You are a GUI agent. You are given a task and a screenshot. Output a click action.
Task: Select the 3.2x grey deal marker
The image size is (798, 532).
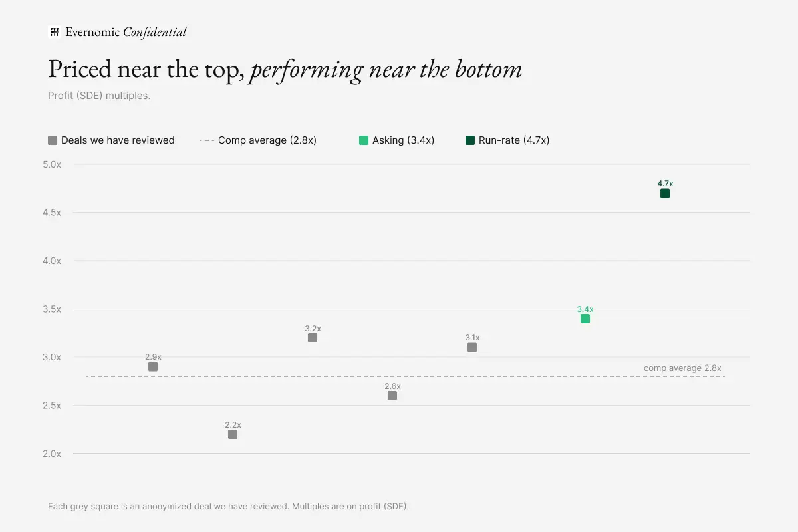313,338
